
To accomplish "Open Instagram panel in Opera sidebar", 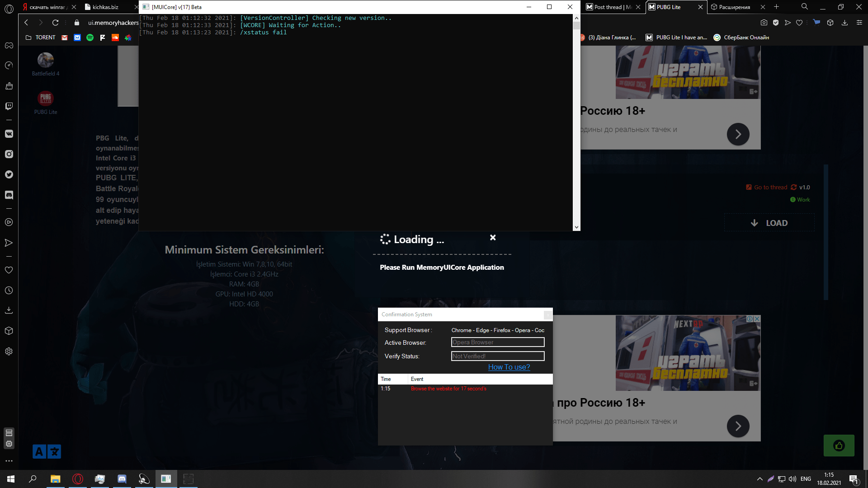I will [9, 154].
